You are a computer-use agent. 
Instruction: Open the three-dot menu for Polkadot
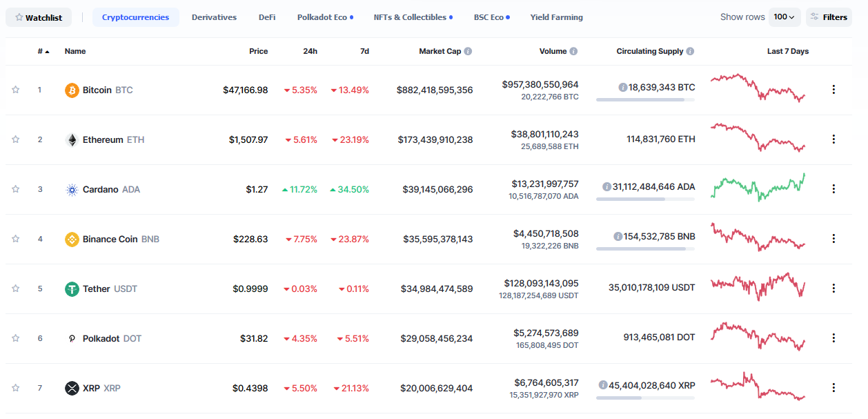(834, 338)
